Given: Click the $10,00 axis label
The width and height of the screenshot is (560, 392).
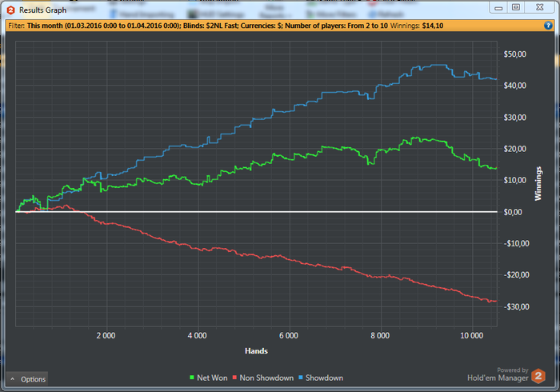Looking at the screenshot, I should coord(514,180).
